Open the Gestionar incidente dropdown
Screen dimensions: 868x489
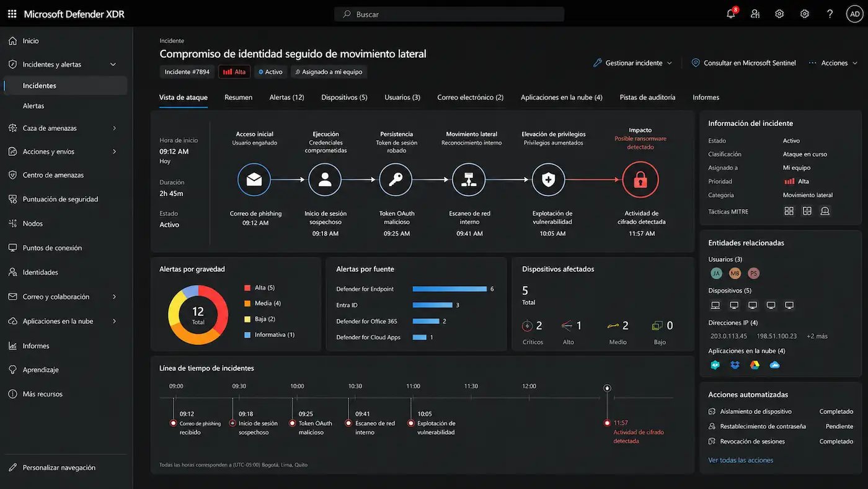click(x=632, y=63)
